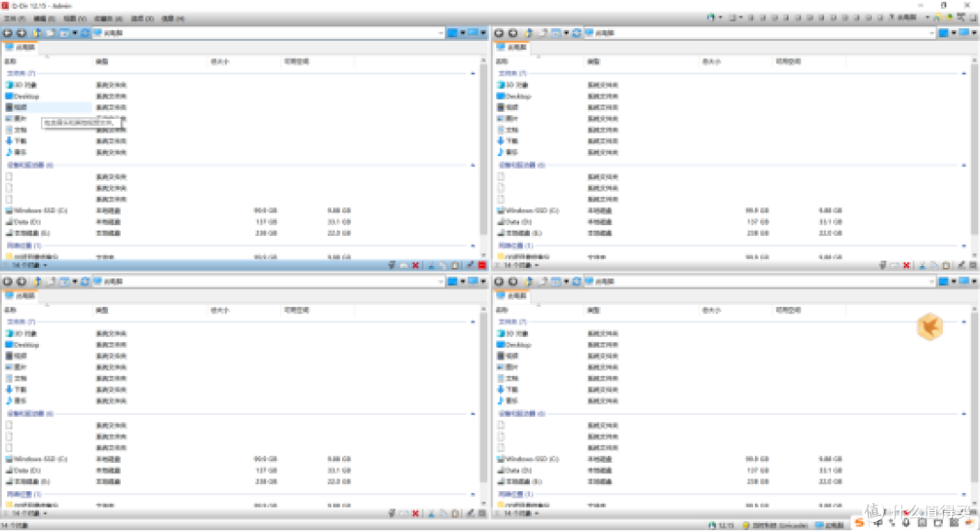
Task: Collapse 设备和驱动器 group in top-left pane
Action: (x=473, y=165)
